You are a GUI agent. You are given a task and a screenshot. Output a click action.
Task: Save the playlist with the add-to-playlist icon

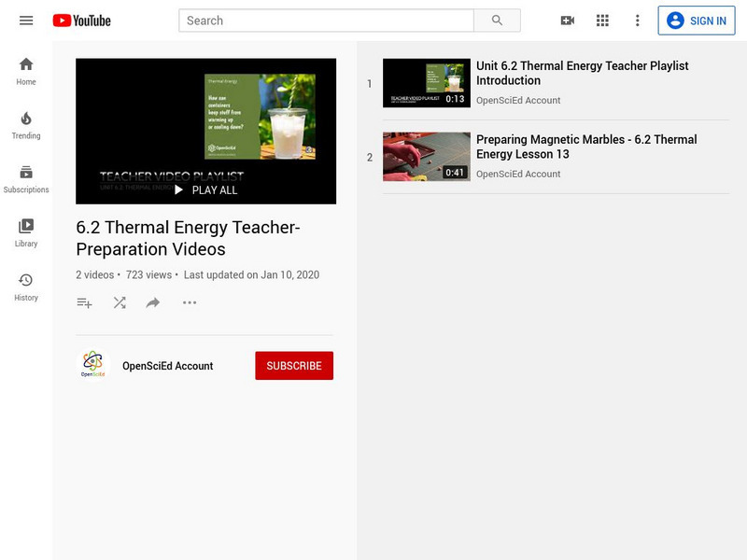pos(84,302)
